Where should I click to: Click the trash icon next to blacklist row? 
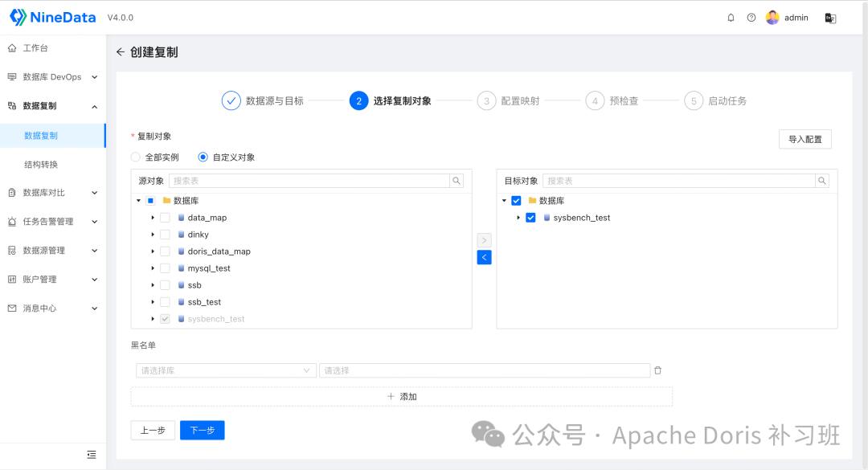[x=657, y=370]
